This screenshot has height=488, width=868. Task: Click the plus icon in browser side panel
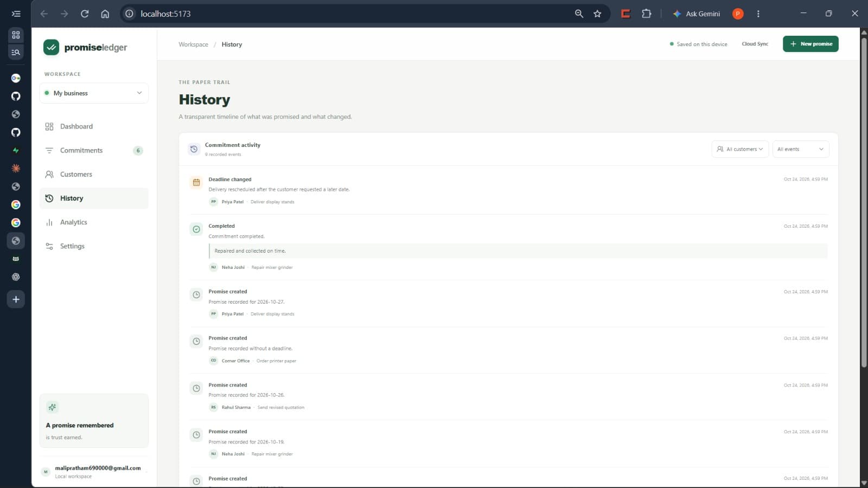[x=16, y=299]
